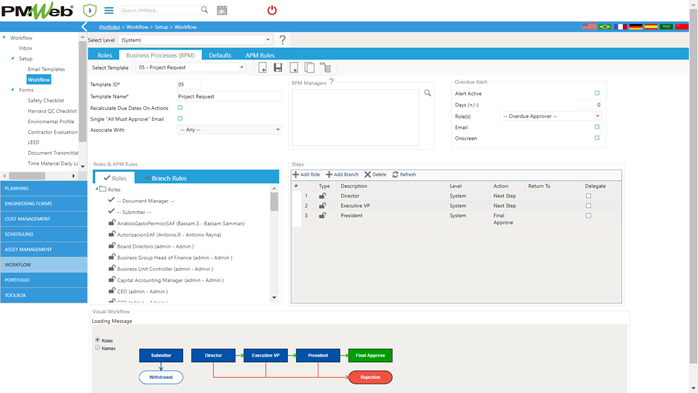Collapse the Forms tree node in sidebar

click(x=12, y=89)
